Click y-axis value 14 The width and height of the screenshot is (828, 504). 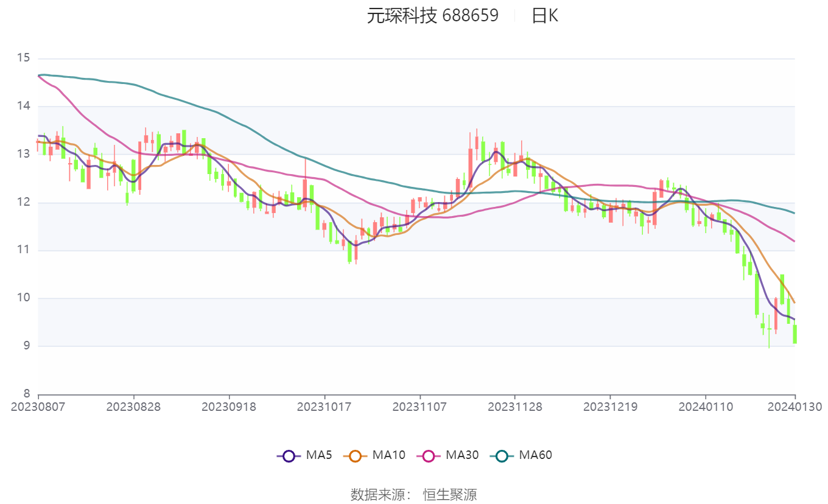(24, 107)
